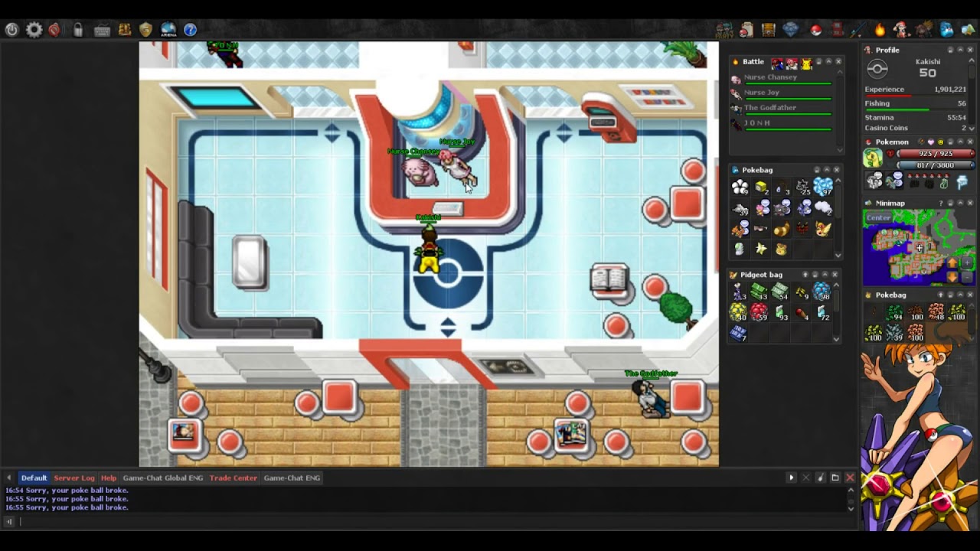Click the fire battle icon in toolbar

[x=880, y=30]
